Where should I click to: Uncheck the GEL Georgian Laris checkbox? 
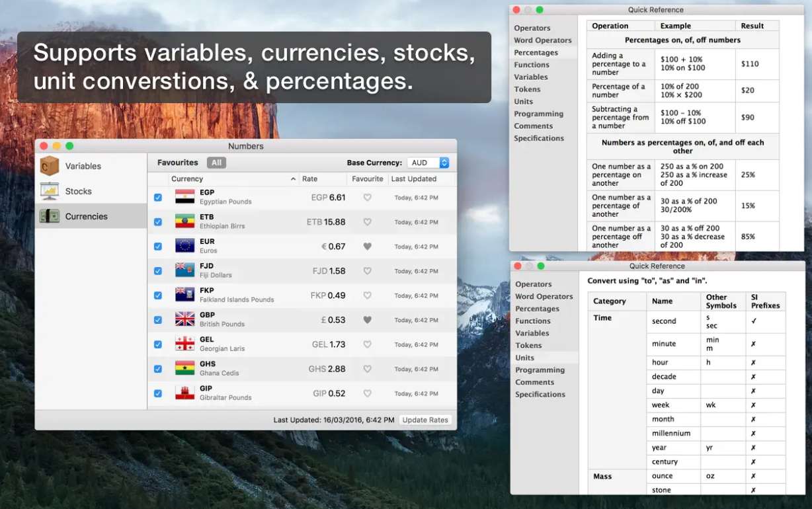click(157, 344)
